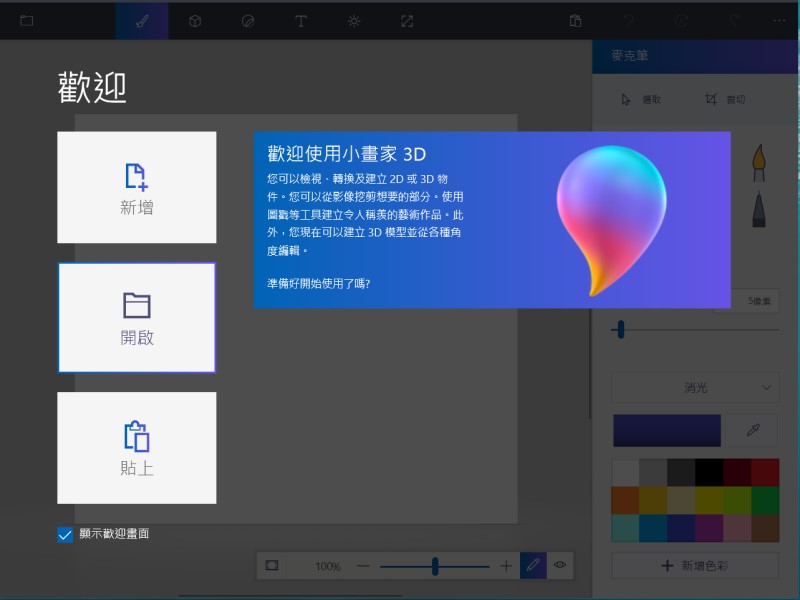Screen dimensions: 800x600
Task: Select the pink color swatch
Action: [x=737, y=528]
